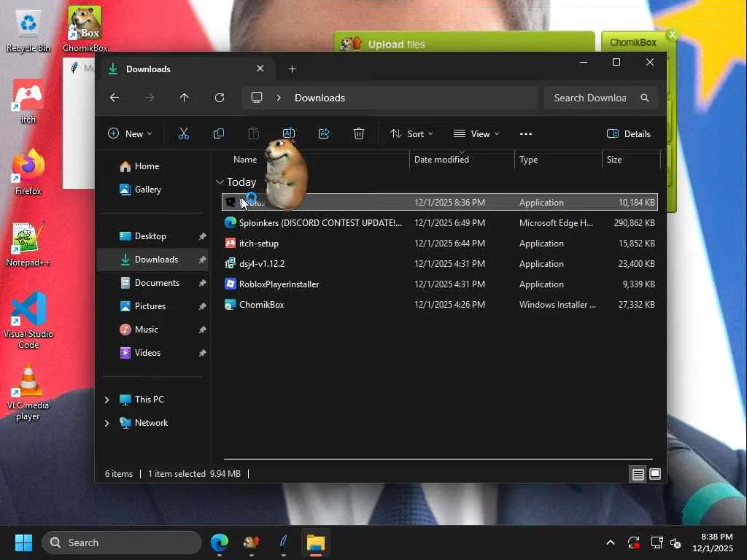Add a new File Explorer tab
This screenshot has width=747, height=560.
pos(292,69)
